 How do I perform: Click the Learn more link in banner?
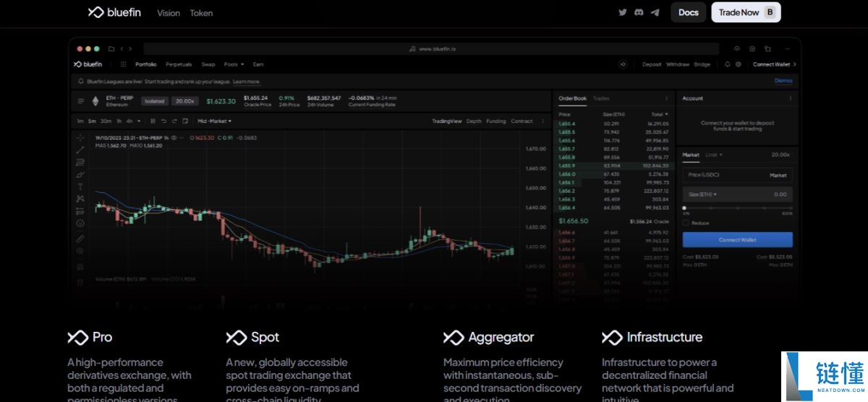pyautogui.click(x=247, y=82)
